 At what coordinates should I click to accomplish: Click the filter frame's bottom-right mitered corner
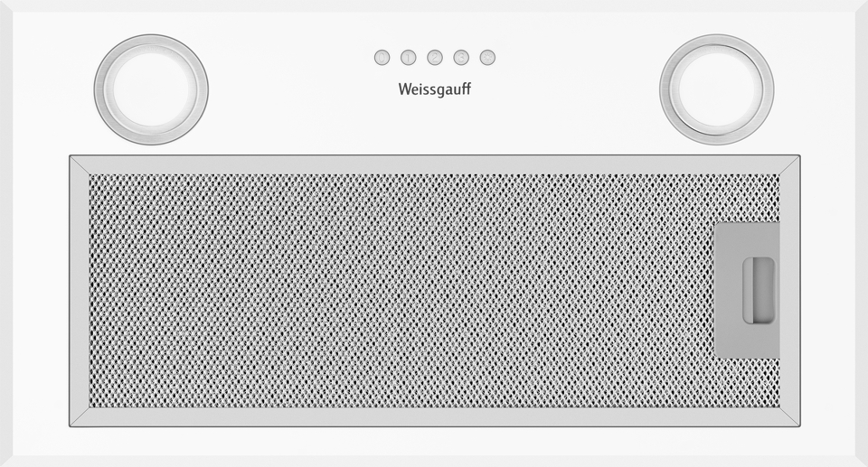(789, 417)
